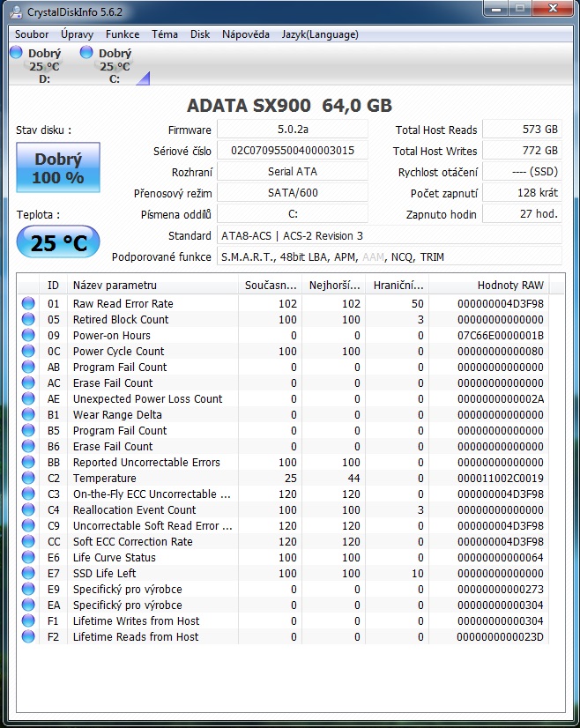
Task: Click the Nejhorší... column header
Action: pyautogui.click(x=334, y=285)
